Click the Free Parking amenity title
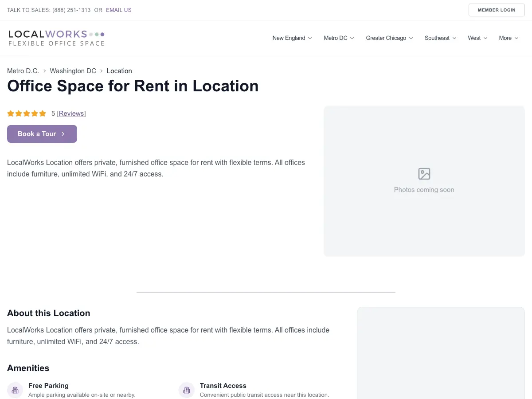532x399 pixels. tap(48, 386)
